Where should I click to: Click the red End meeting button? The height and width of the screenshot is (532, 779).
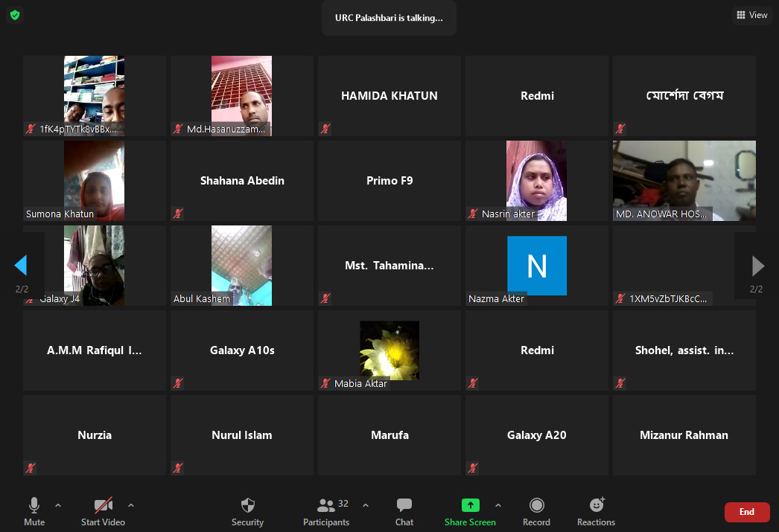pyautogui.click(x=746, y=512)
